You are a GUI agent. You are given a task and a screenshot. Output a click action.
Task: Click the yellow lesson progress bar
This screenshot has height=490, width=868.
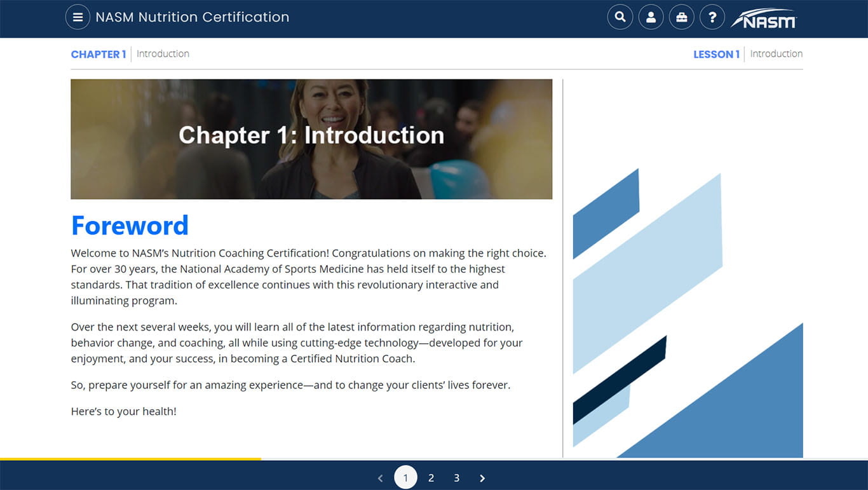pyautogui.click(x=130, y=458)
